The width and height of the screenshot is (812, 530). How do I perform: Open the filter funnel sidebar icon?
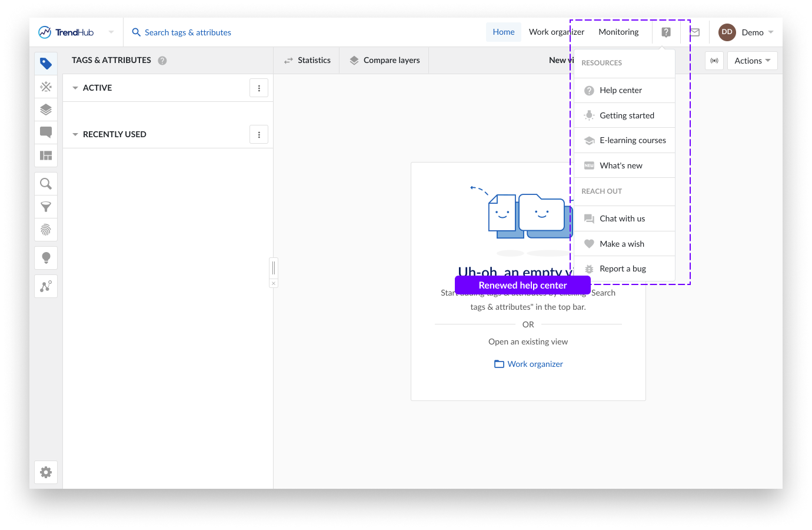click(x=46, y=207)
